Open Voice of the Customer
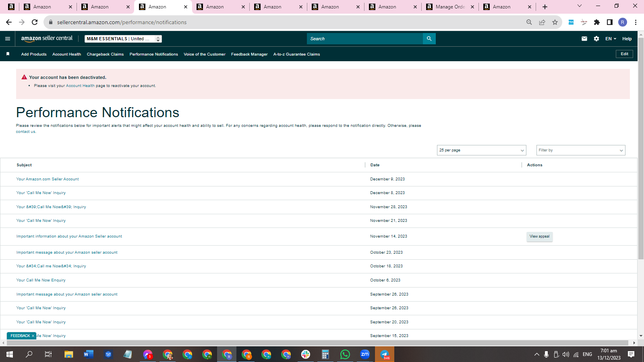644x362 pixels. pos(205,54)
